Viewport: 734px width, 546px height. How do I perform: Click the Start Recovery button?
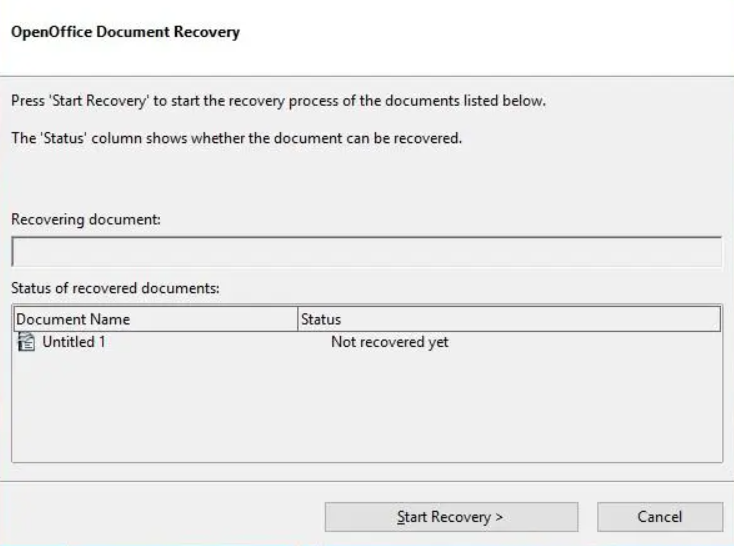pyautogui.click(x=450, y=517)
